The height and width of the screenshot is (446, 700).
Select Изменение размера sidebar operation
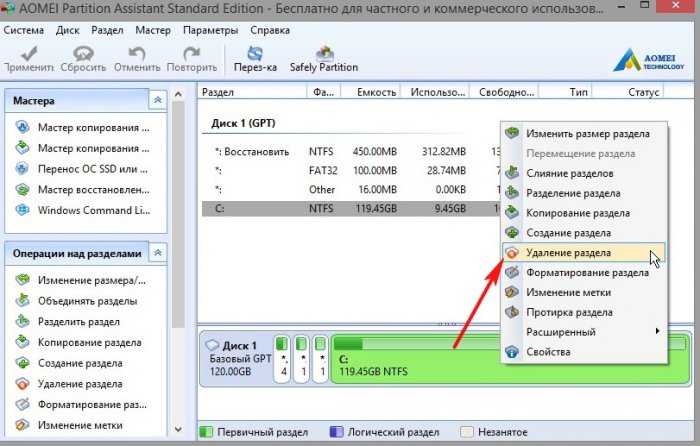coord(80,280)
